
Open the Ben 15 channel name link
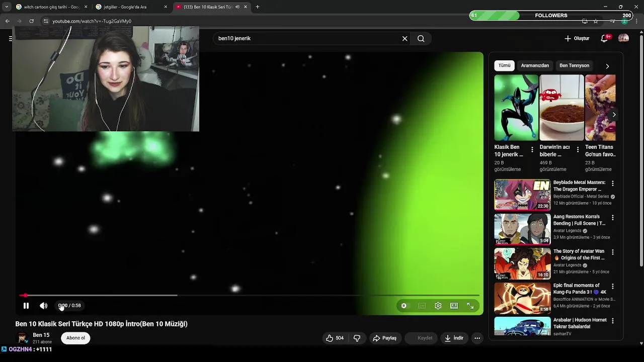tap(41, 335)
